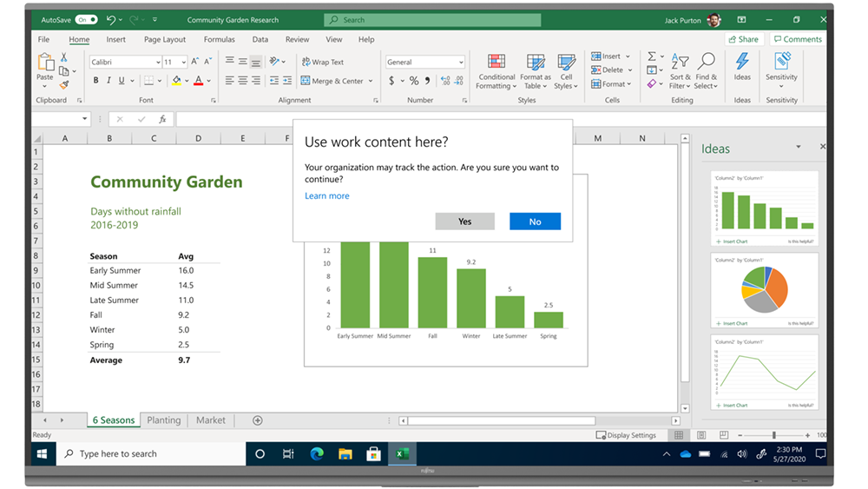Click the Comments button

coord(797,39)
